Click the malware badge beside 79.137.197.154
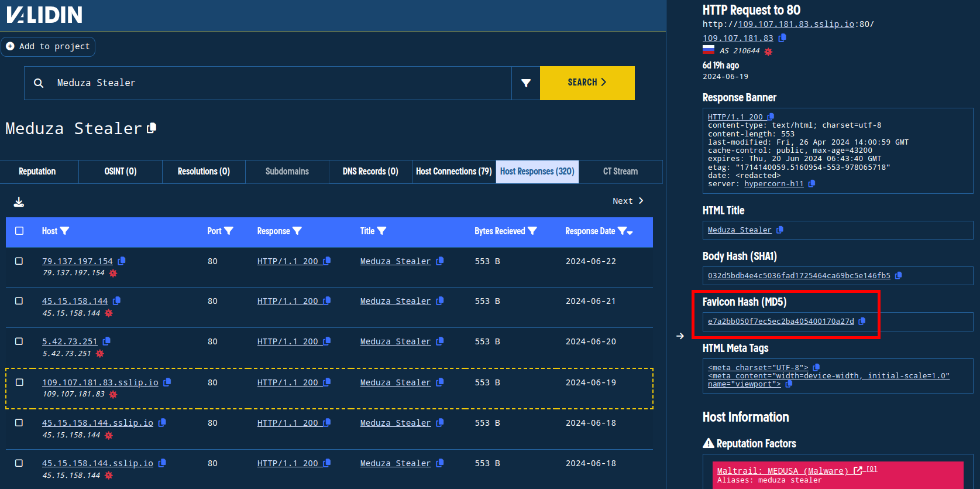980x489 pixels. 113,273
